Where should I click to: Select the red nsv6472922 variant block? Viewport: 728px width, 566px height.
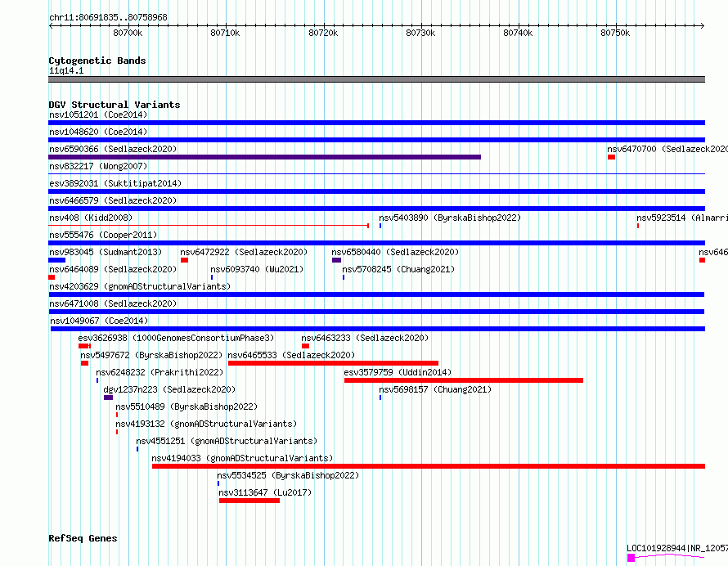pyautogui.click(x=184, y=260)
